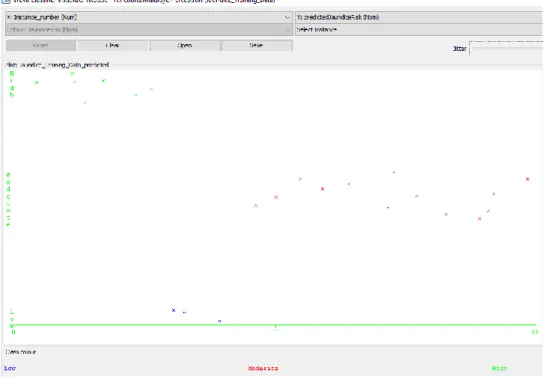Open the greyed-out Colour attribute dropdown
Image resolution: width=544 pixels, height=377 pixels.
point(148,30)
